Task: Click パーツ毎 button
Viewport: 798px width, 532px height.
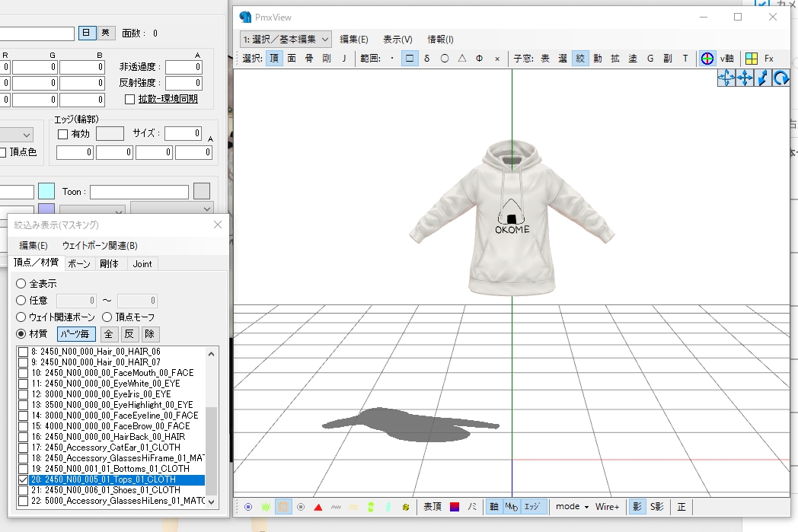Action: point(76,333)
